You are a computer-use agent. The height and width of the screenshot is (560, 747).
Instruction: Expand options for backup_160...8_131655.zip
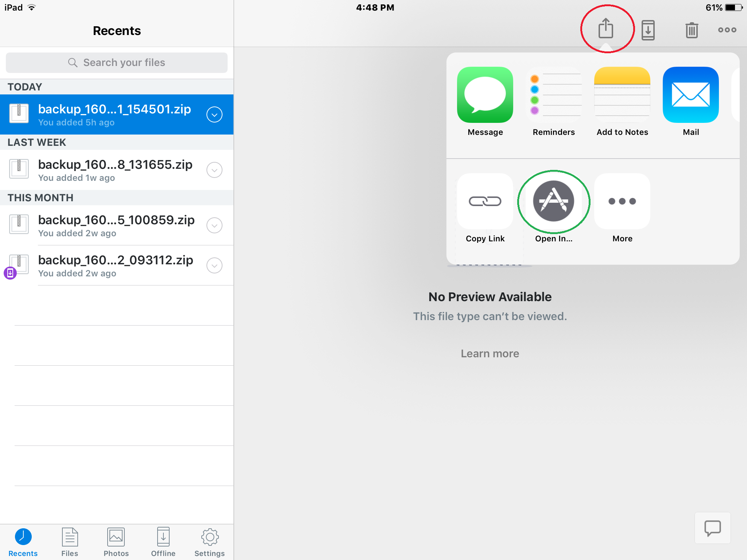[x=214, y=170]
